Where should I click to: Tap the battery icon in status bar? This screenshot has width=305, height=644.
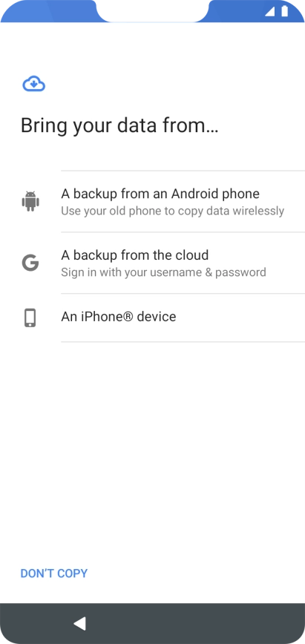pos(284,11)
